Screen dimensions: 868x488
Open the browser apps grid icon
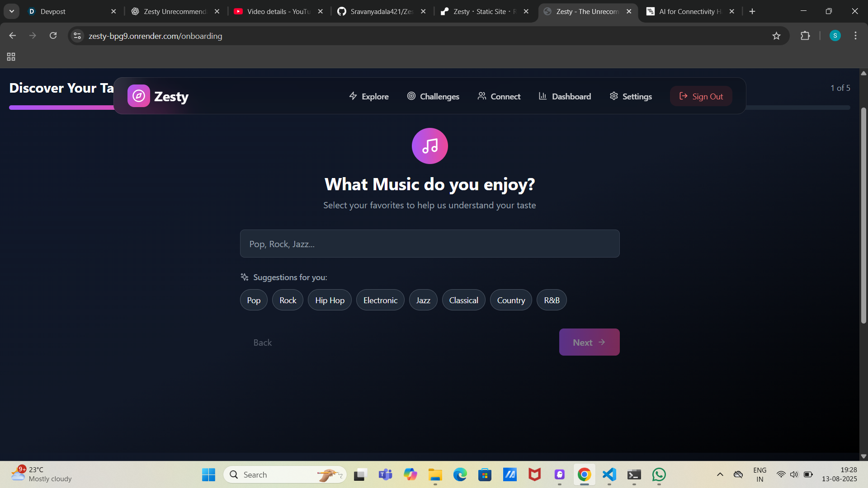(x=11, y=57)
